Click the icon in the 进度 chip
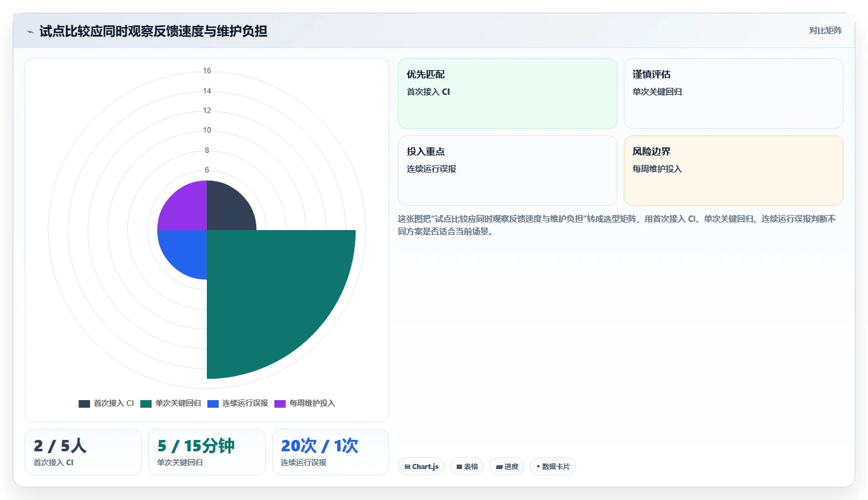This screenshot has height=500, width=868. 499,466
